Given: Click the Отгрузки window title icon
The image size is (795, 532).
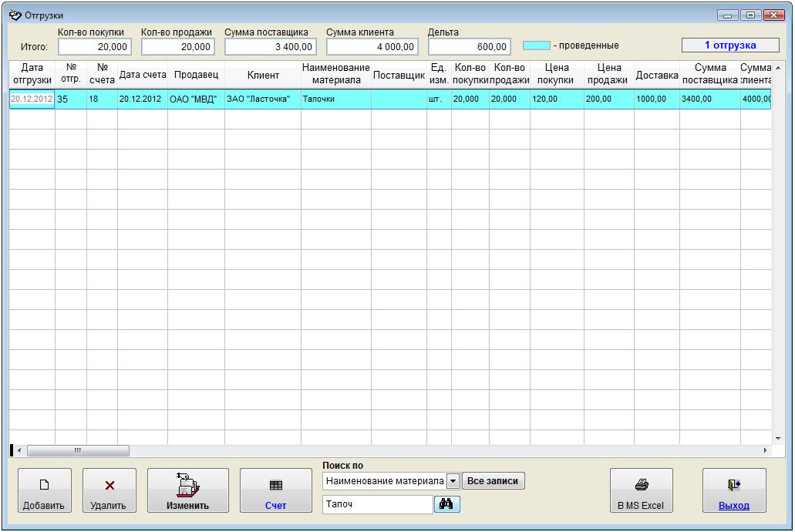Looking at the screenshot, I should click(15, 15).
